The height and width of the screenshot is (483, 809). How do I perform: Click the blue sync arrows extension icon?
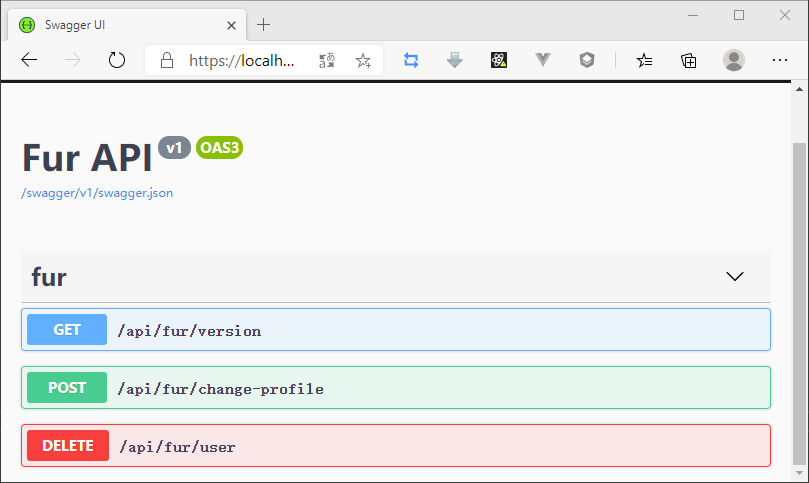pos(411,60)
